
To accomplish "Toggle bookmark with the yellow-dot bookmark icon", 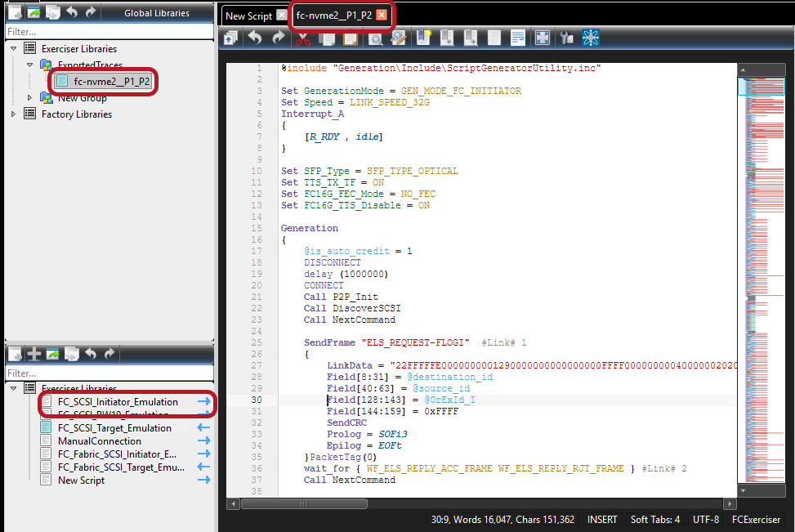I will point(423,38).
